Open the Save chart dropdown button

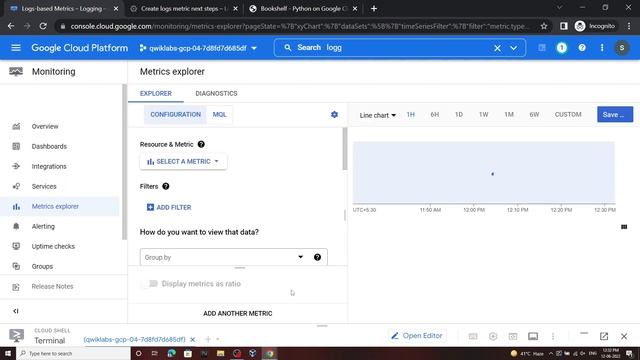coord(615,115)
